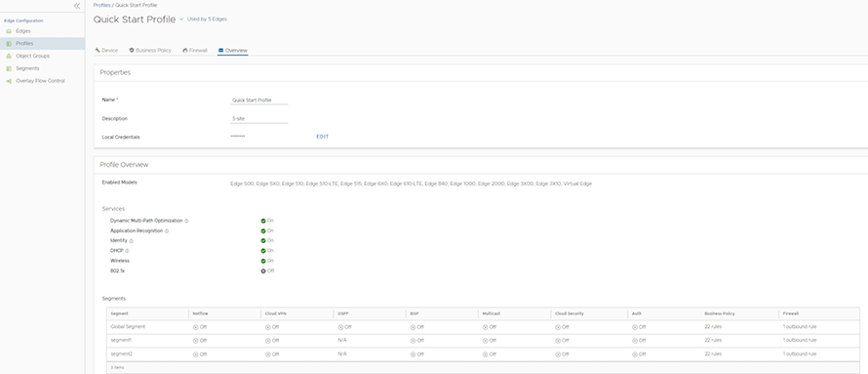Click OSPF Off icon in Global Segment row
868x374 pixels.
340,327
